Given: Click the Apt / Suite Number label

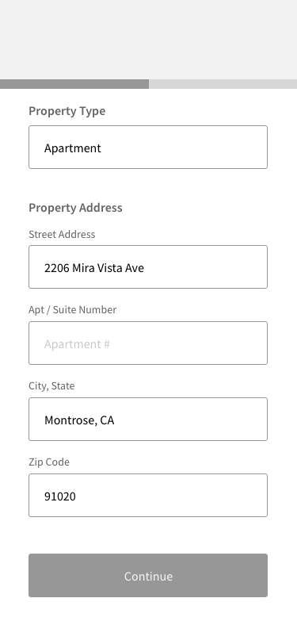Looking at the screenshot, I should click(x=73, y=309).
